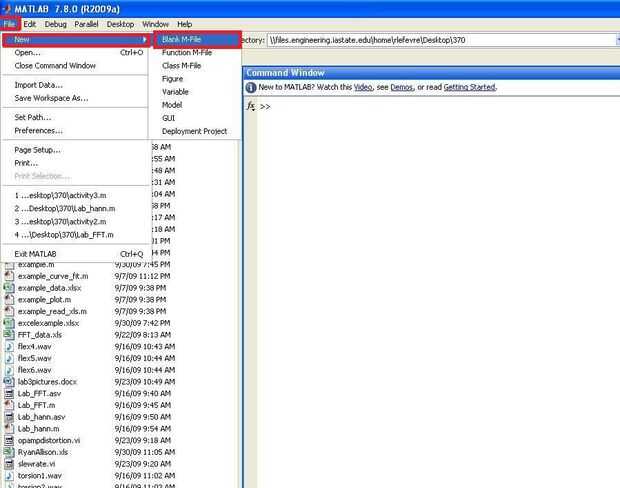Image resolution: width=620 pixels, height=488 pixels.
Task: Click the audio file icon beside flex4.wav
Action: click(9, 346)
